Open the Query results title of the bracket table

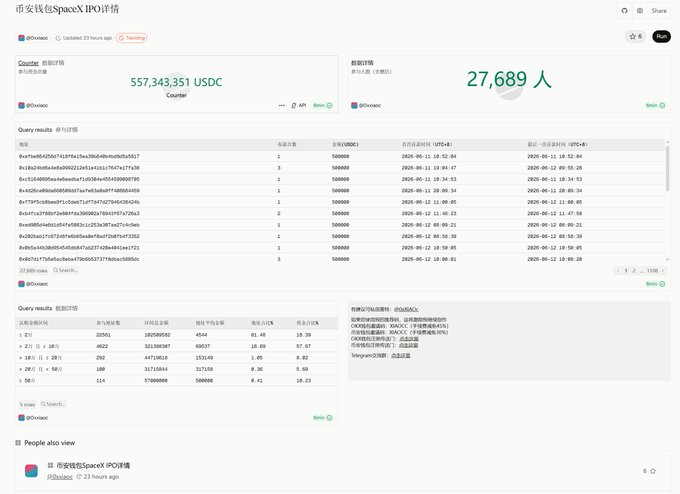pos(35,308)
